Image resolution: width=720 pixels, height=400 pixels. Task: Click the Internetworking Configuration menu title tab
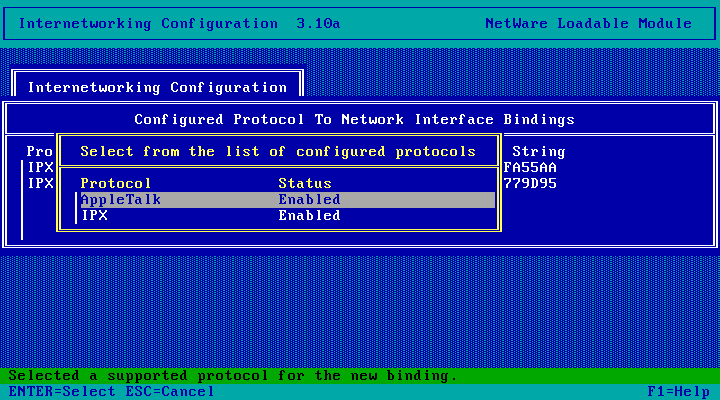(x=157, y=87)
